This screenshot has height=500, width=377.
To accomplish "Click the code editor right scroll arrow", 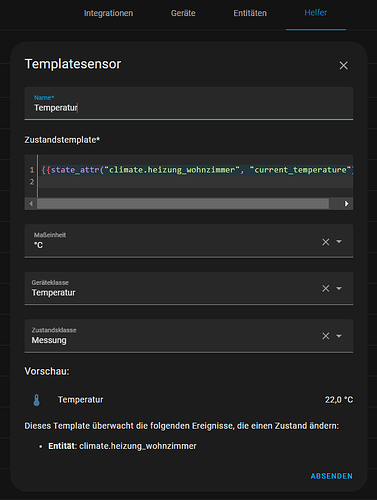I will coord(347,204).
